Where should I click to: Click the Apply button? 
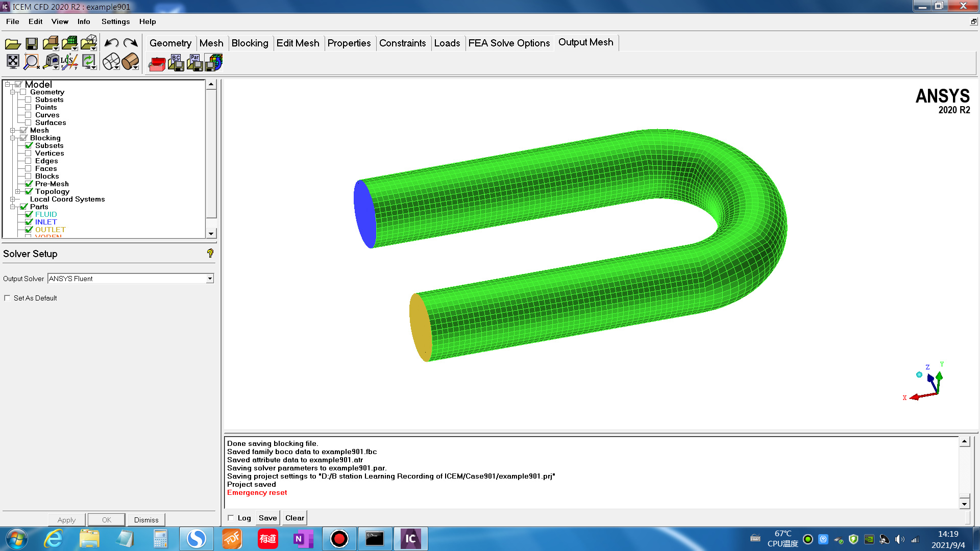pyautogui.click(x=66, y=520)
